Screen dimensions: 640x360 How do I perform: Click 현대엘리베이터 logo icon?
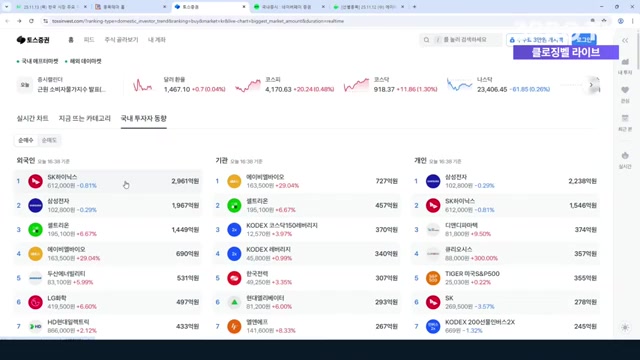click(234, 302)
